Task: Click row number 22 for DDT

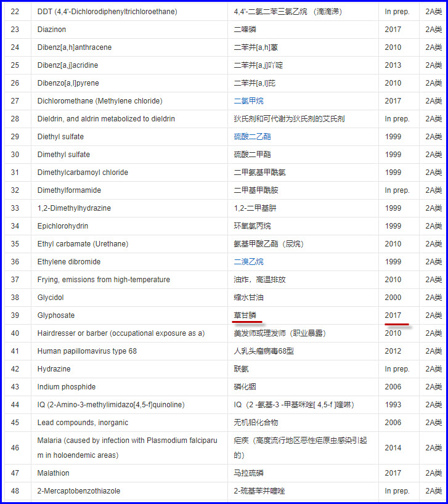Action: [x=15, y=12]
